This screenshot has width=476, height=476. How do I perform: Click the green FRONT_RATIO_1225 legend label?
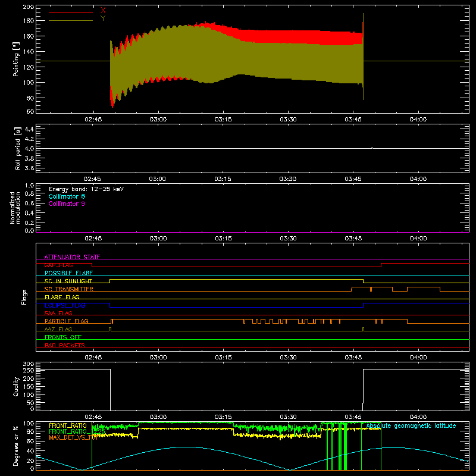[77, 431]
